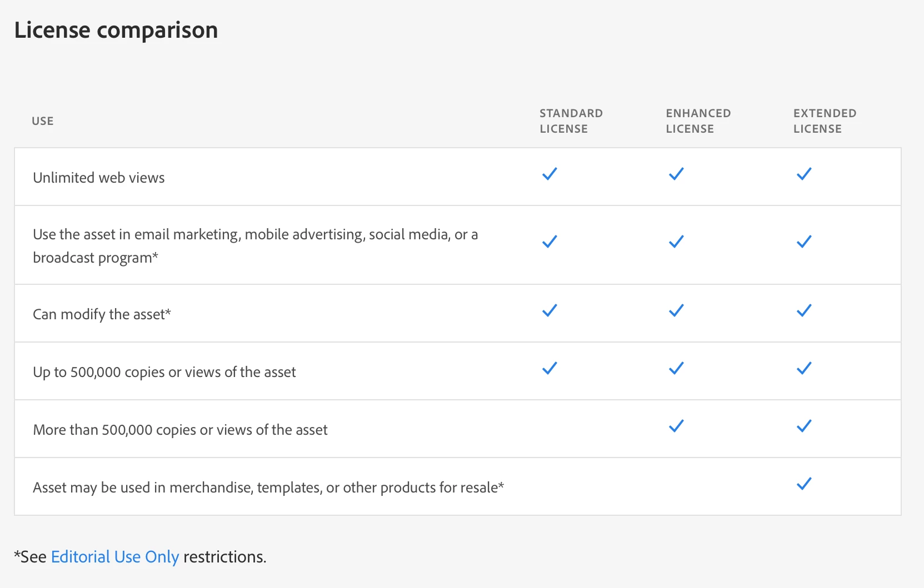This screenshot has width=924, height=588.
Task: Click Extended License checkmark for Unlimited web views
Action: click(804, 174)
